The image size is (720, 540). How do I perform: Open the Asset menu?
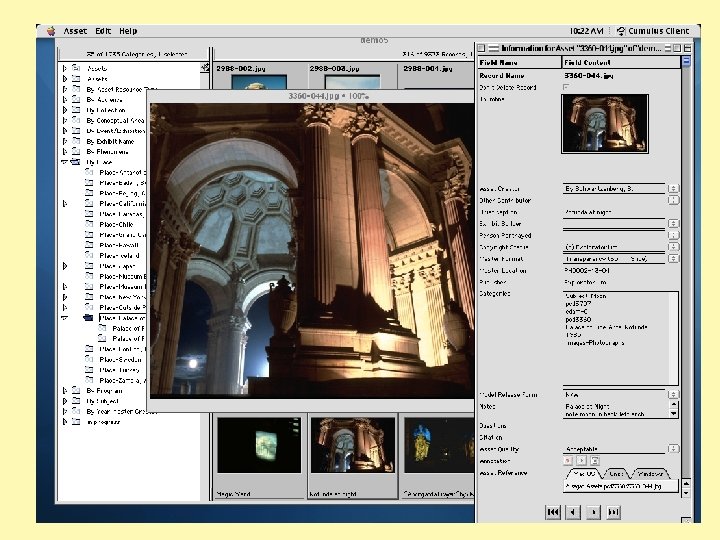tap(75, 31)
